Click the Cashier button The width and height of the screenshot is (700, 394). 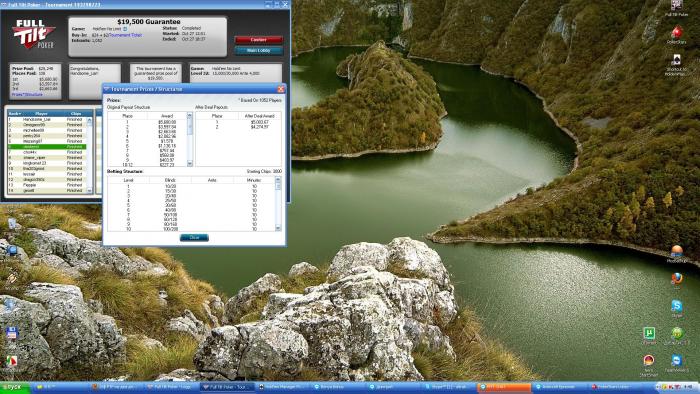(x=258, y=40)
